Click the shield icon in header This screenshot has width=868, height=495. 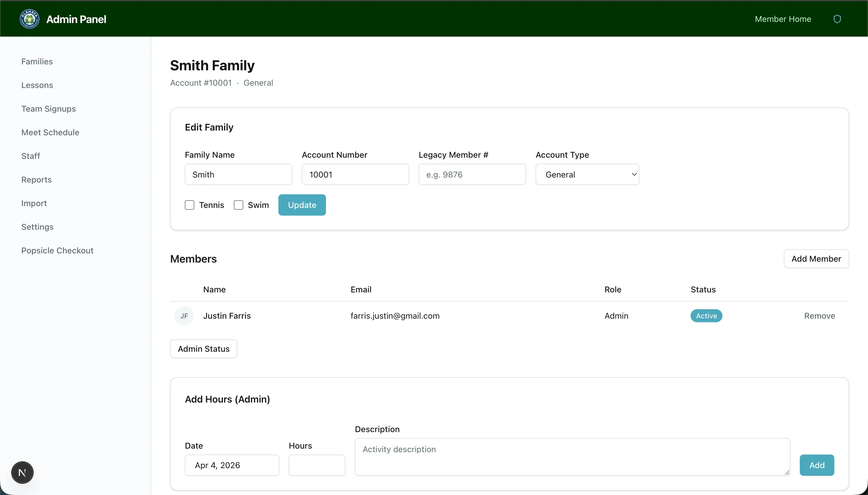(x=837, y=19)
